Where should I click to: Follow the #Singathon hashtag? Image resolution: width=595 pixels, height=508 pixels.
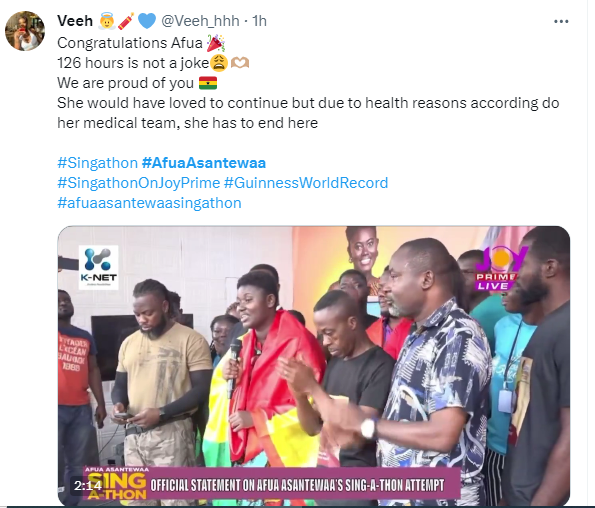pyautogui.click(x=98, y=163)
